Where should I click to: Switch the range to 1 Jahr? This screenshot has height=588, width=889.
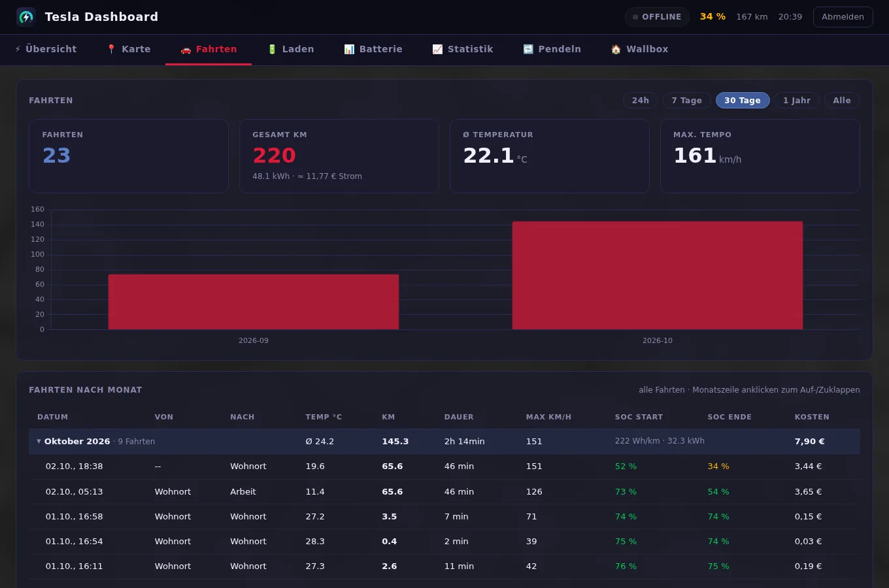coord(797,100)
